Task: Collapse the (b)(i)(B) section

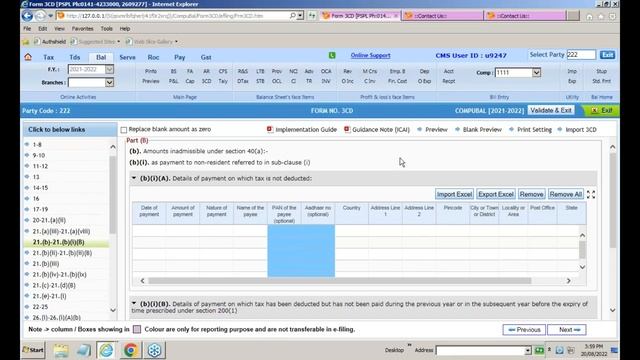Action: [133, 303]
